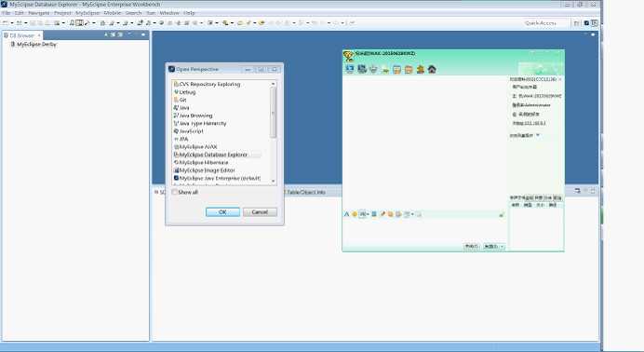Confirm with OK in Open Perspective
The width and height of the screenshot is (644, 352).
tap(222, 212)
